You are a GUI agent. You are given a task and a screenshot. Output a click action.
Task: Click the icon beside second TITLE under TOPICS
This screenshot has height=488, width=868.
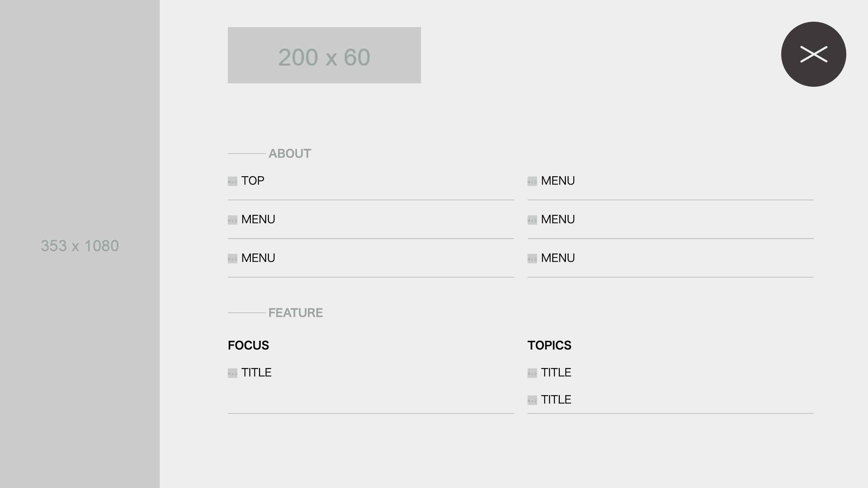point(532,400)
